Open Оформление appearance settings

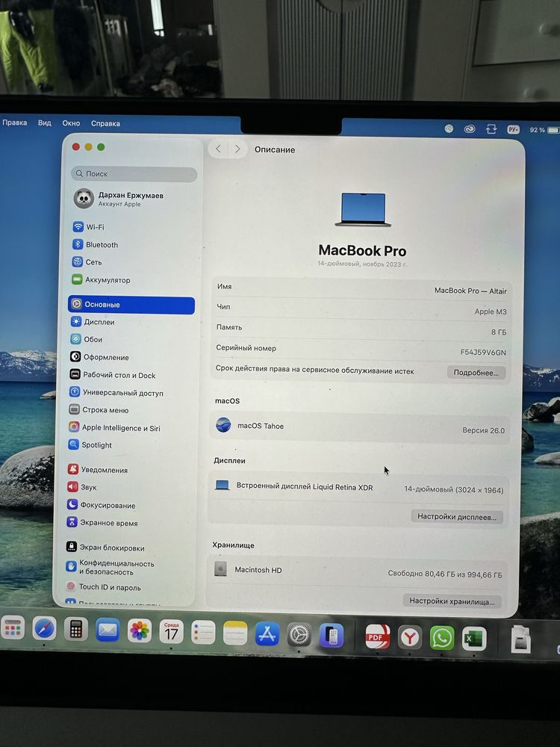point(99,357)
